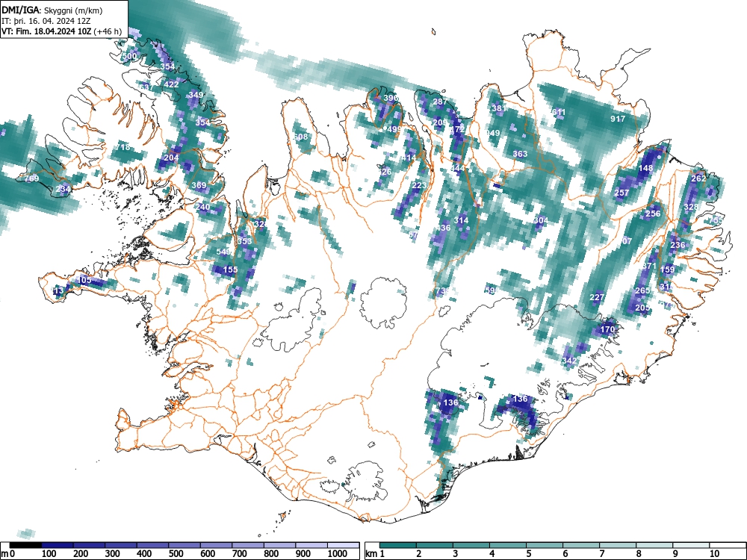Click the visibility value 549 on the map
747x560 pixels.
click(223, 252)
